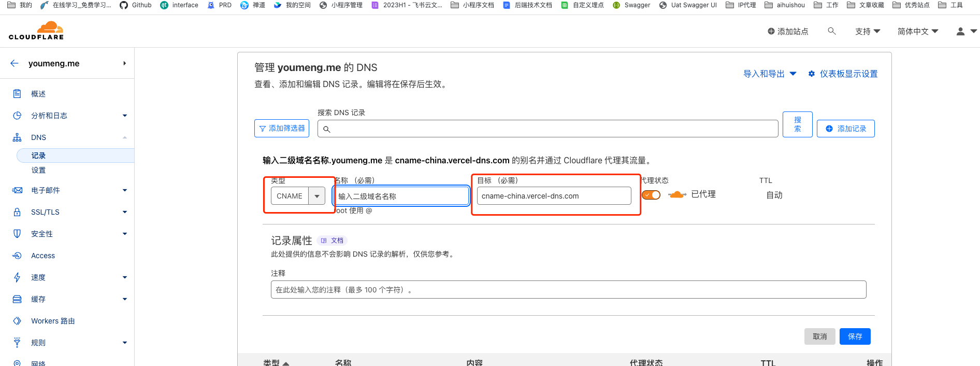Click the 添加站点 plus icon
Screen dimensions: 980x366
tap(771, 32)
